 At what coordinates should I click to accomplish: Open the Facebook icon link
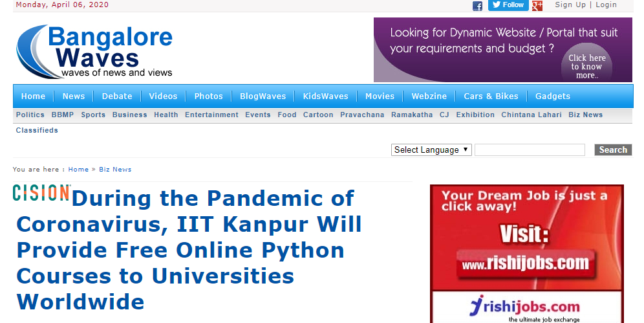(477, 6)
